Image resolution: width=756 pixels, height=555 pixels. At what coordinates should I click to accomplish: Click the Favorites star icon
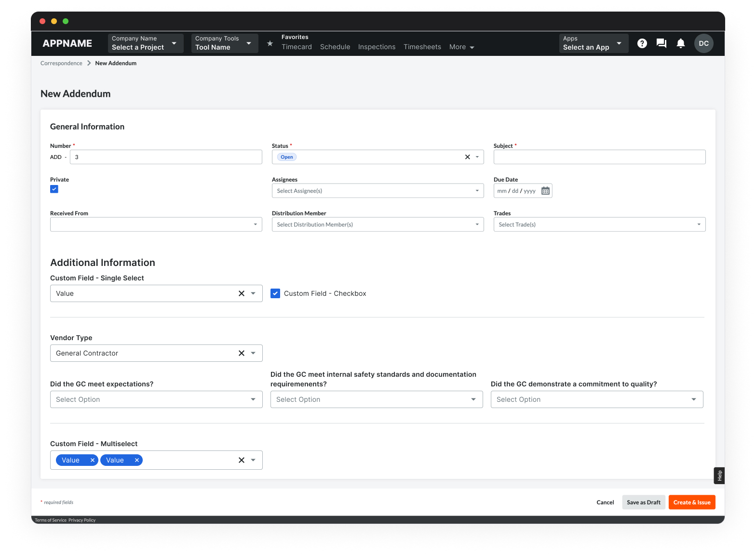click(270, 43)
